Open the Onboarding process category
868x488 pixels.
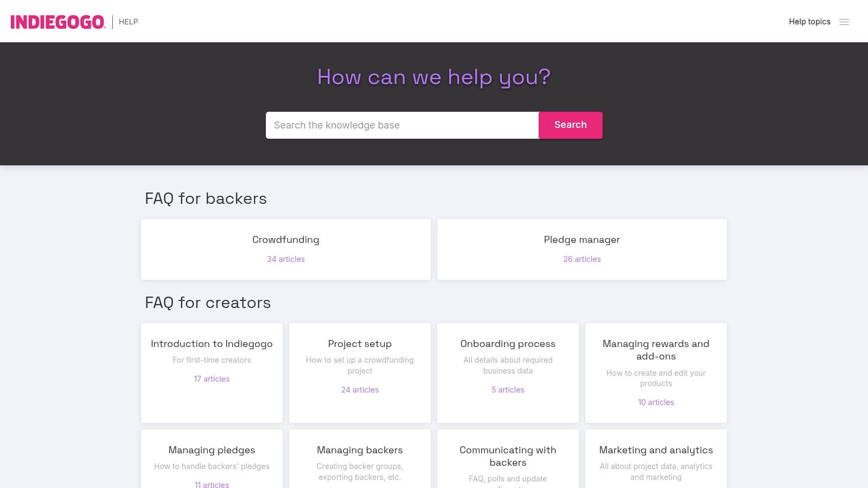tap(508, 343)
